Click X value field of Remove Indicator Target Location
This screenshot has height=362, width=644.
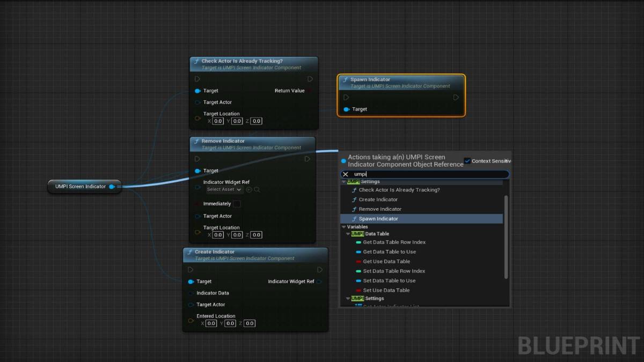(218, 235)
